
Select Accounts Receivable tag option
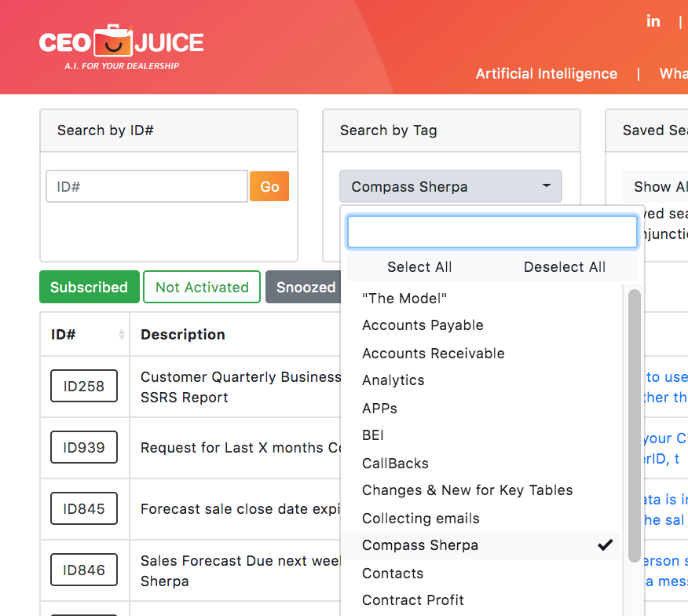481,354
